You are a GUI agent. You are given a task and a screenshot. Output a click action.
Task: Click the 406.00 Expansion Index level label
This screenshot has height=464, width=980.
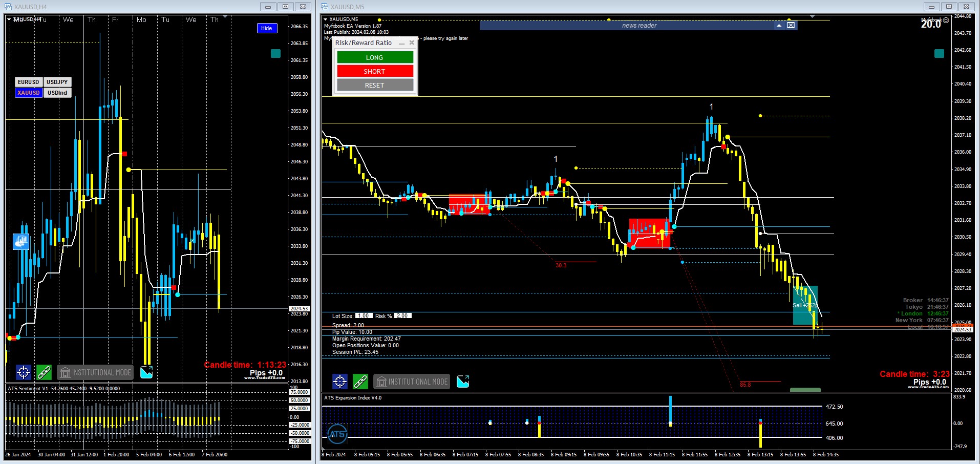[x=835, y=438]
